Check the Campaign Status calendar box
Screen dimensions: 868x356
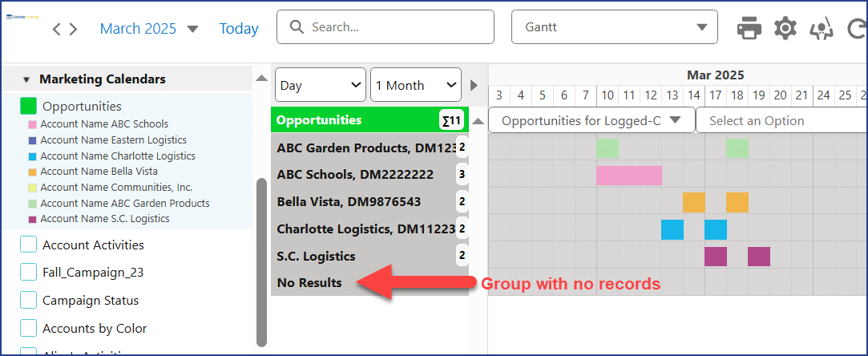click(x=29, y=300)
